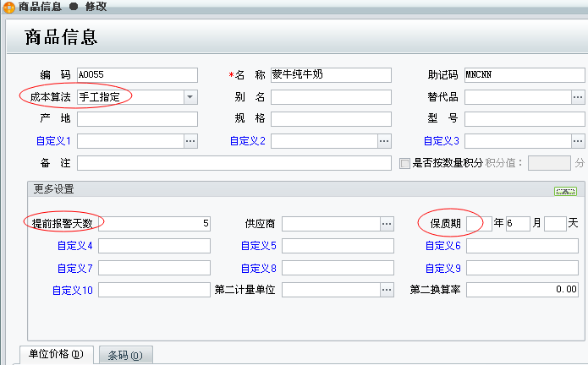Click the 第二换算率 field 0.00
Screen dimensions: 588x365
pos(522,290)
